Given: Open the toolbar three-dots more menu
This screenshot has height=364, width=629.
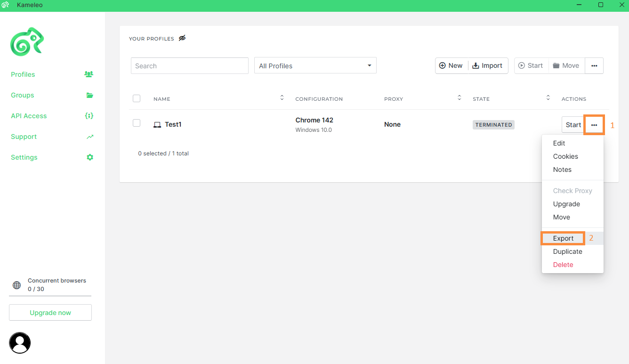Looking at the screenshot, I should point(594,65).
